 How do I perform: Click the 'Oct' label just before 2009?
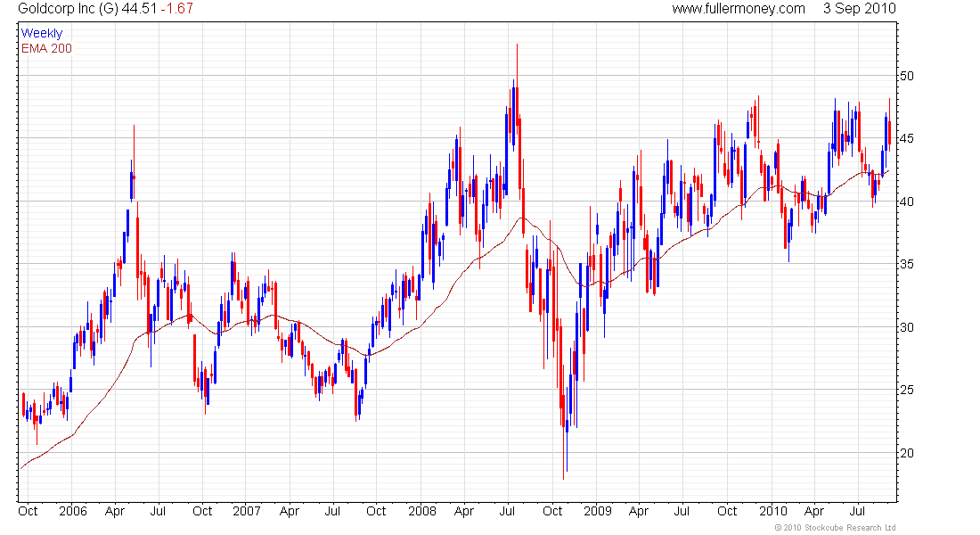pos(552,511)
